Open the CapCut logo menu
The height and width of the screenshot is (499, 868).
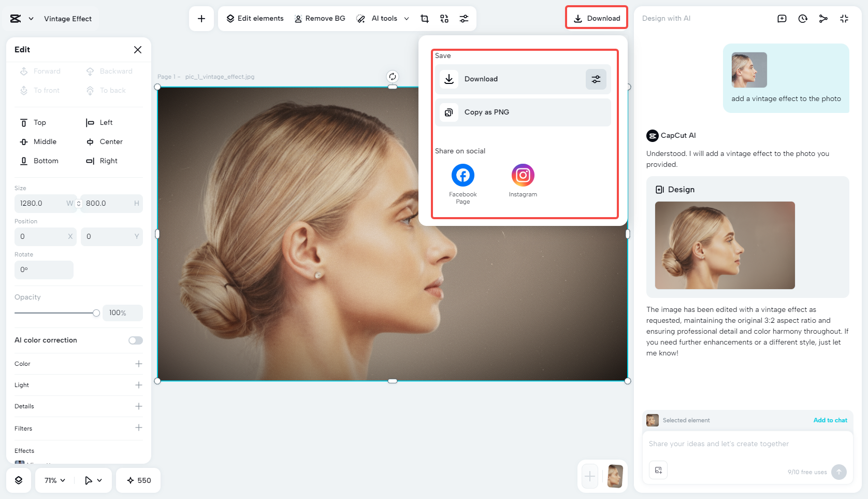click(x=16, y=19)
